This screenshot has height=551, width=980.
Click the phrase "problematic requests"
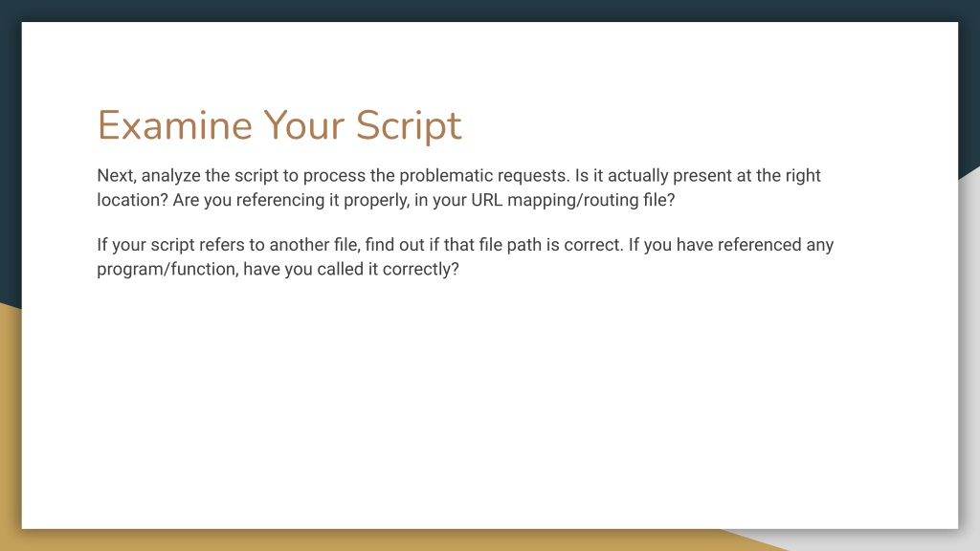point(484,176)
